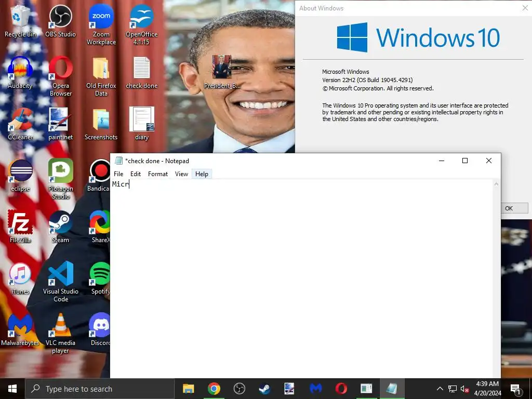This screenshot has height=399, width=532.
Task: Minimize the Notepad window
Action: (442, 161)
